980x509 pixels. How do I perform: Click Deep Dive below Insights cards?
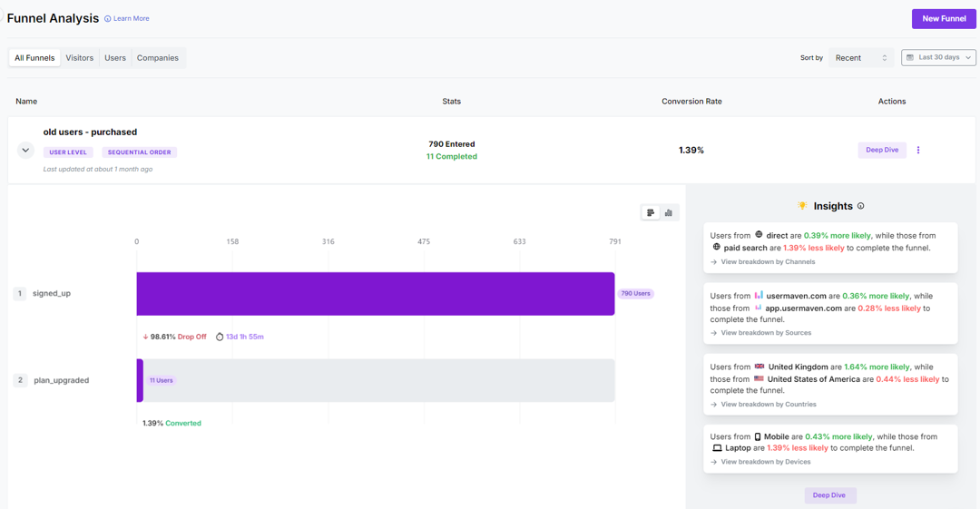tap(829, 495)
